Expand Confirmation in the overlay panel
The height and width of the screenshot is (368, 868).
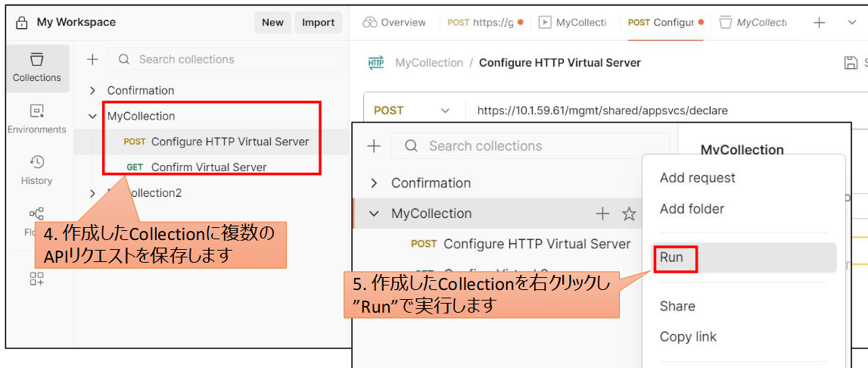click(374, 183)
